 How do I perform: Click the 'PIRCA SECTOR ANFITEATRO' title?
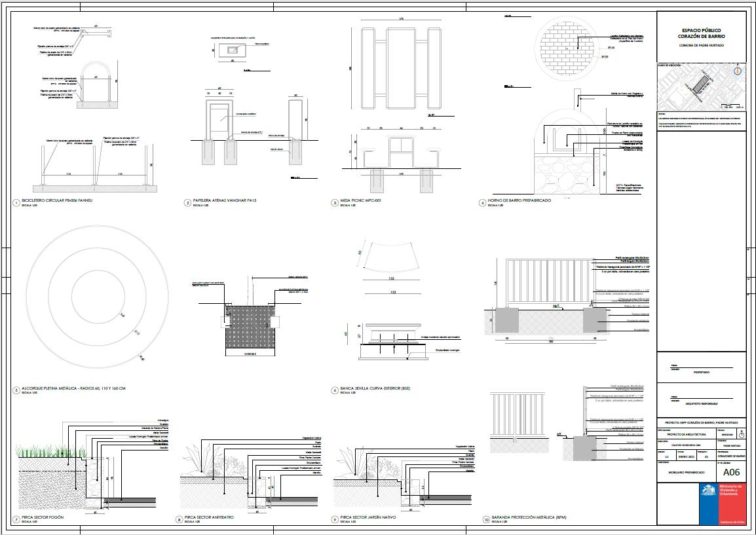[209, 517]
